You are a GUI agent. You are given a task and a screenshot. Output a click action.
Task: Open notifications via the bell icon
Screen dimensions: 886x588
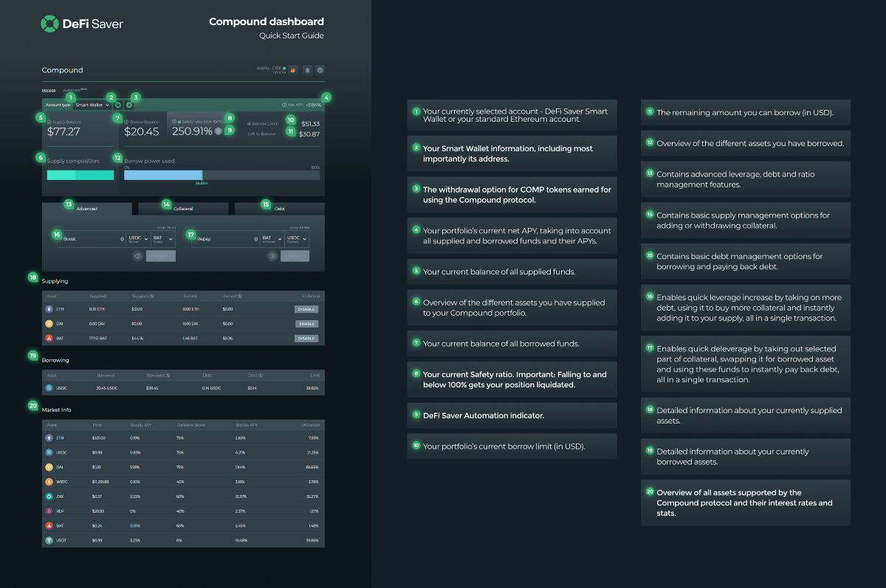pyautogui.click(x=307, y=70)
